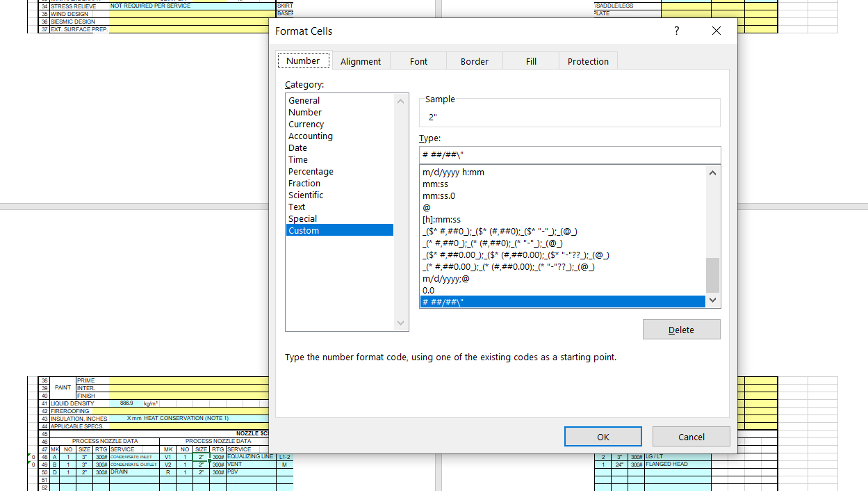
Task: Select the Currency category
Action: pos(306,124)
